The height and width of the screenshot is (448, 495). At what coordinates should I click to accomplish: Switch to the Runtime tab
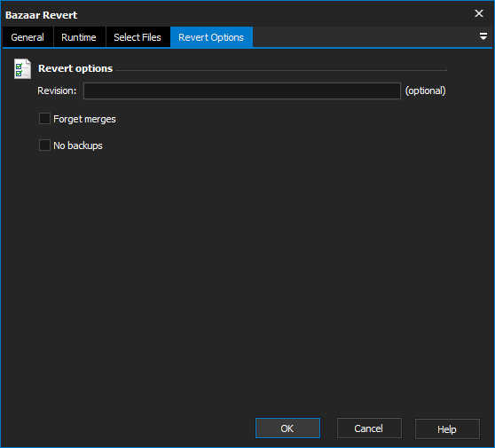79,37
